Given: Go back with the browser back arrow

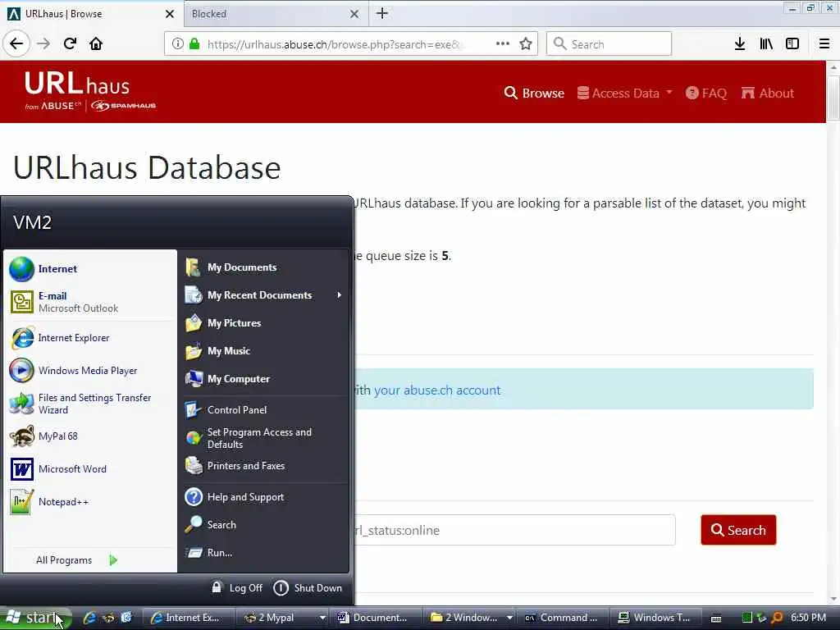Looking at the screenshot, I should click(16, 44).
